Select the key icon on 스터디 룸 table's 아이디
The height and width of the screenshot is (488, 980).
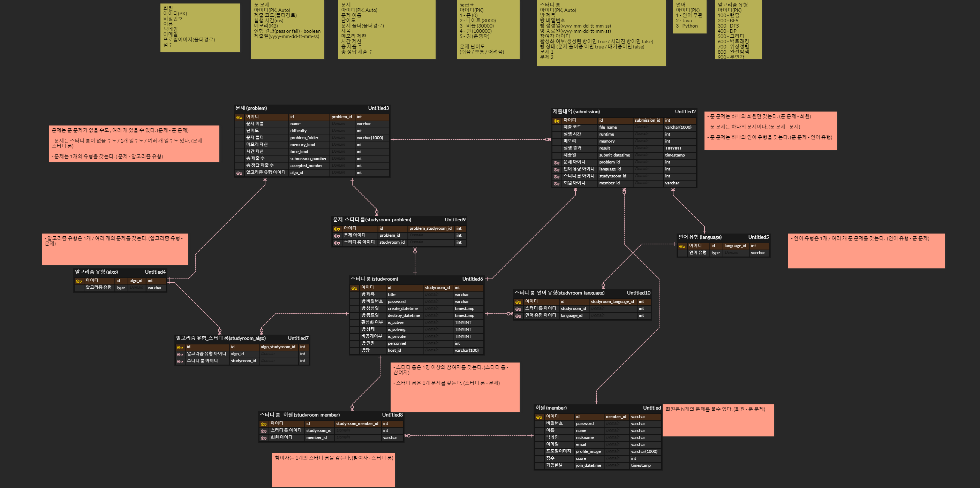click(354, 288)
